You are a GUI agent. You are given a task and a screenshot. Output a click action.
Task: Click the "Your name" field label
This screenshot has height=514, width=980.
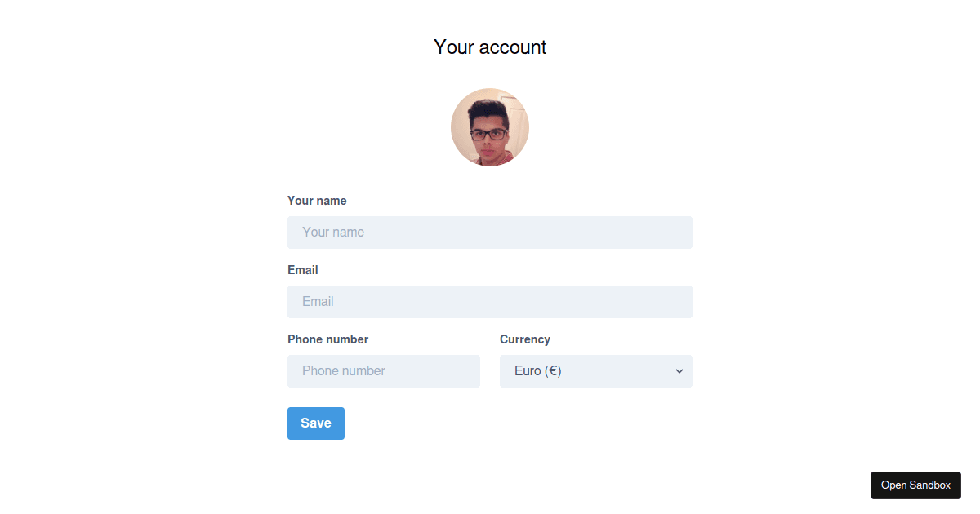317,201
